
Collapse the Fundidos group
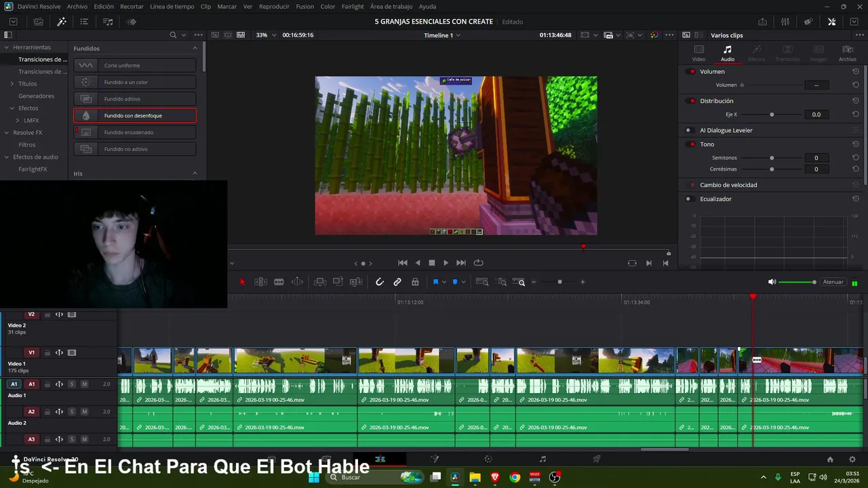pyautogui.click(x=195, y=48)
